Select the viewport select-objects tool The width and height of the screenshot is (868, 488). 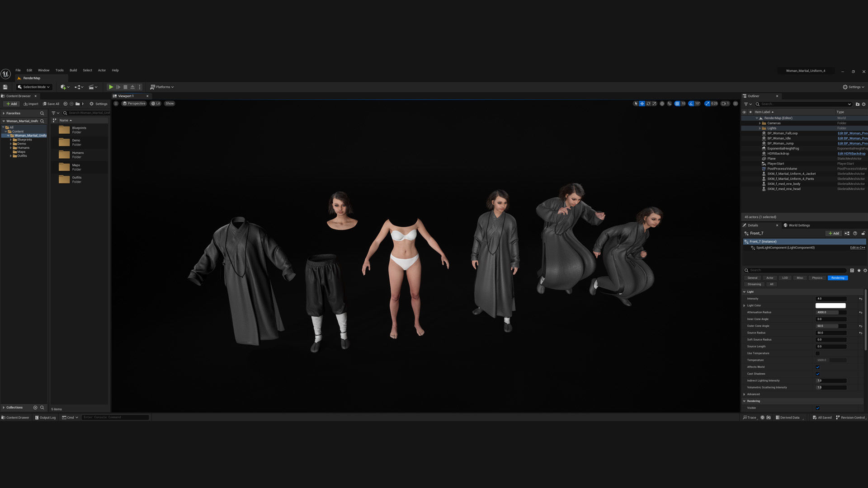pos(636,103)
